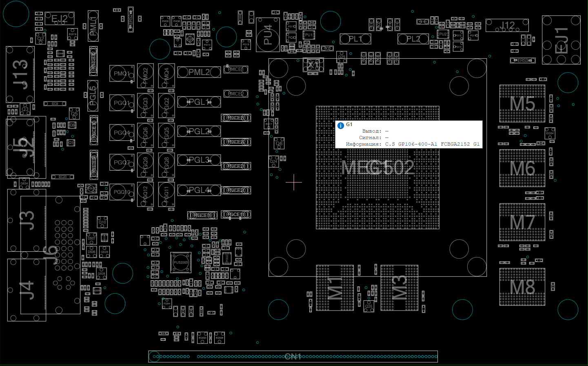Click memory chip M6 footprint
The height and width of the screenshot is (366, 588).
(522, 168)
